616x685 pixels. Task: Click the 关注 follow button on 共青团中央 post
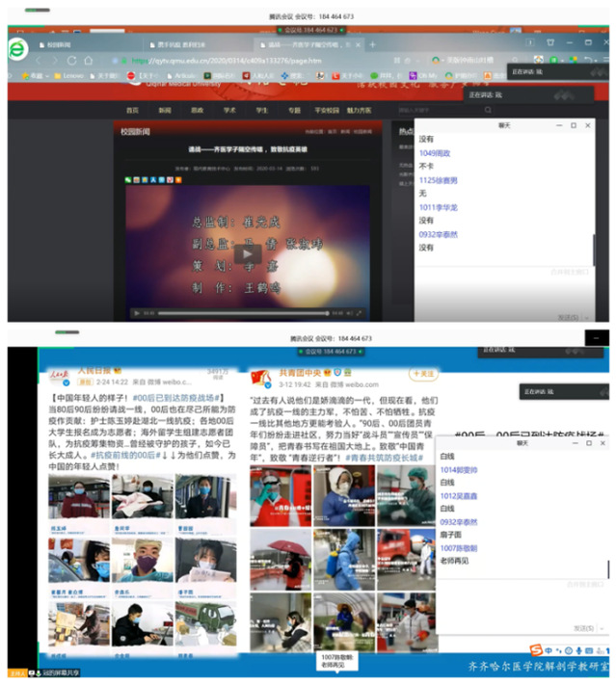(x=422, y=373)
